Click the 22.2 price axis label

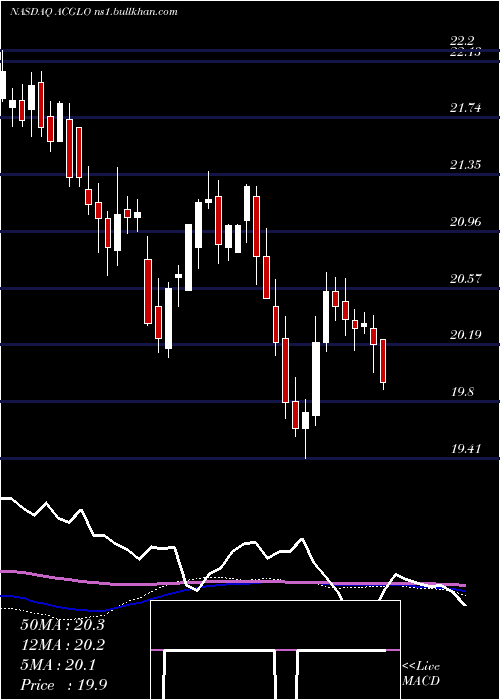click(462, 42)
